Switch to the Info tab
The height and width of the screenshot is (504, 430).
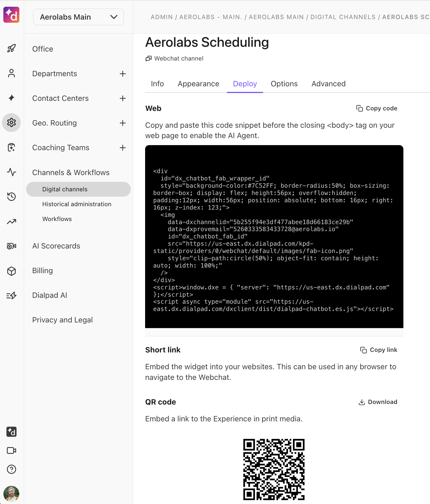[157, 84]
